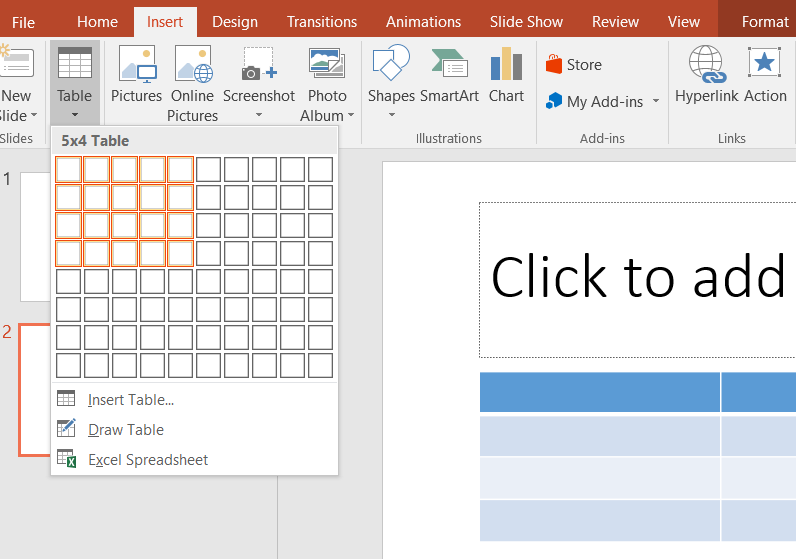Choose Insert Table… from the menu
Screen dimensions: 796x559
tap(130, 400)
